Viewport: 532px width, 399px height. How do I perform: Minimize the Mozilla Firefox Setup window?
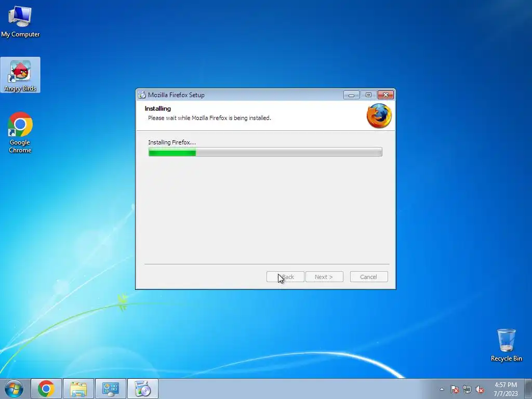click(351, 95)
